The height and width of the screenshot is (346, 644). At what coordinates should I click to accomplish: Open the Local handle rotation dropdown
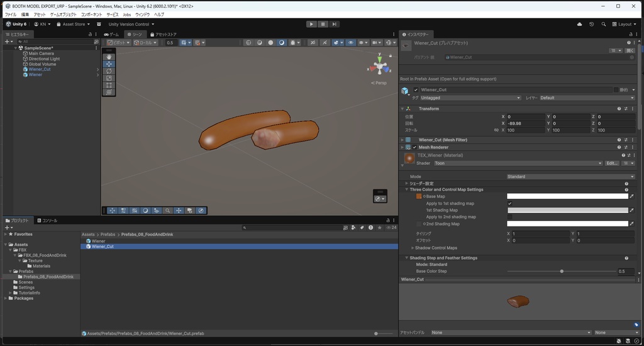tap(145, 42)
